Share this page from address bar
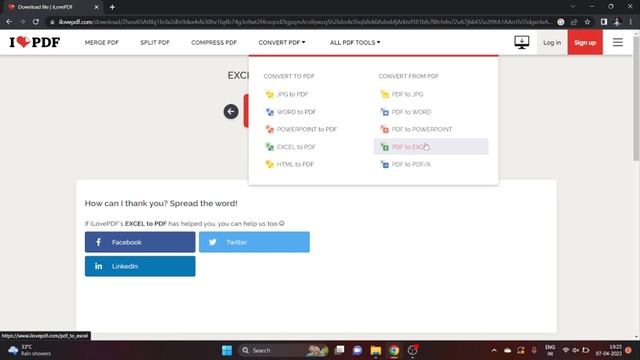The image size is (640, 360). [x=574, y=22]
